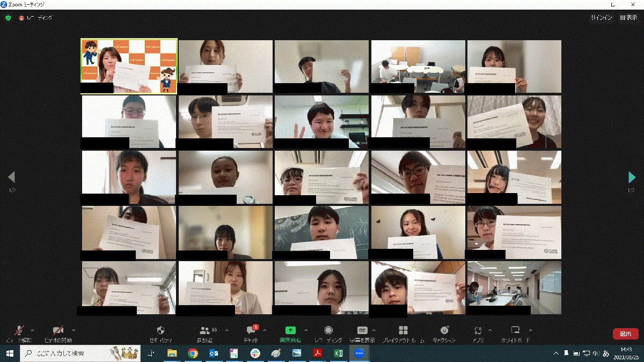Expand video options arrow beside camera

click(74, 330)
